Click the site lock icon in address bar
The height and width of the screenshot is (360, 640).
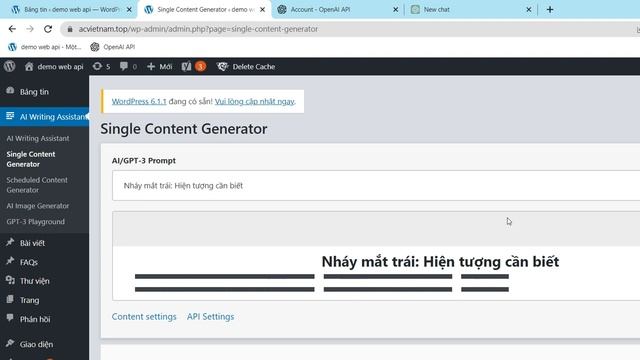click(x=70, y=29)
